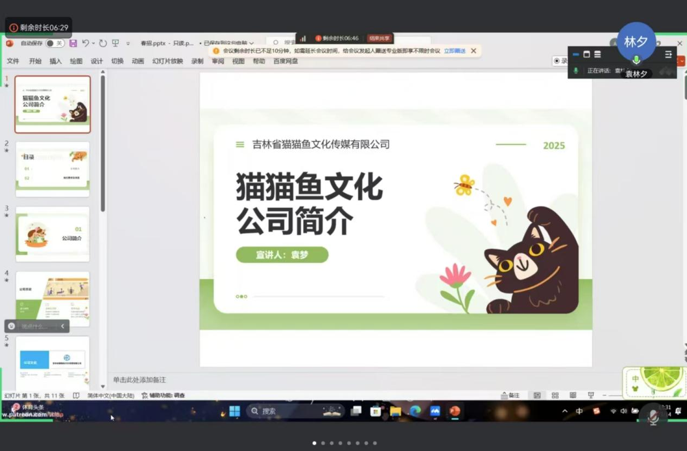The width and height of the screenshot is (687, 451).
Task: Open the 设计 (Design) ribbon tab
Action: 96,61
